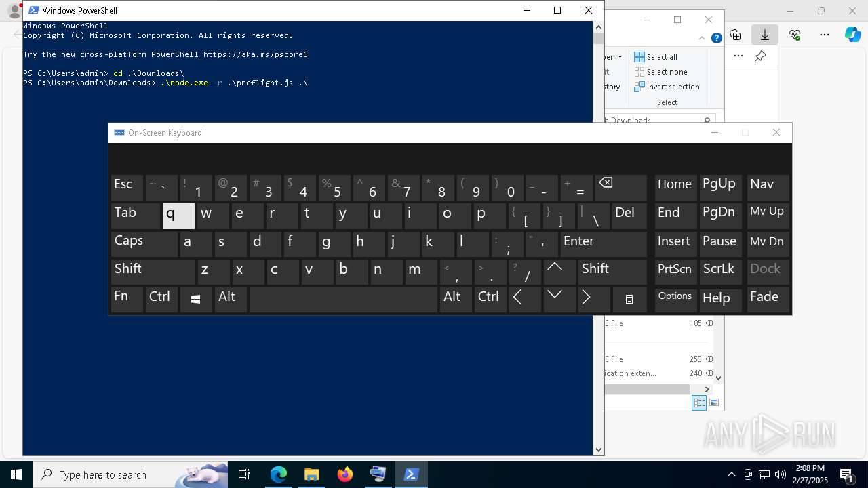Launch Microsoft Edge from the taskbar

[279, 474]
